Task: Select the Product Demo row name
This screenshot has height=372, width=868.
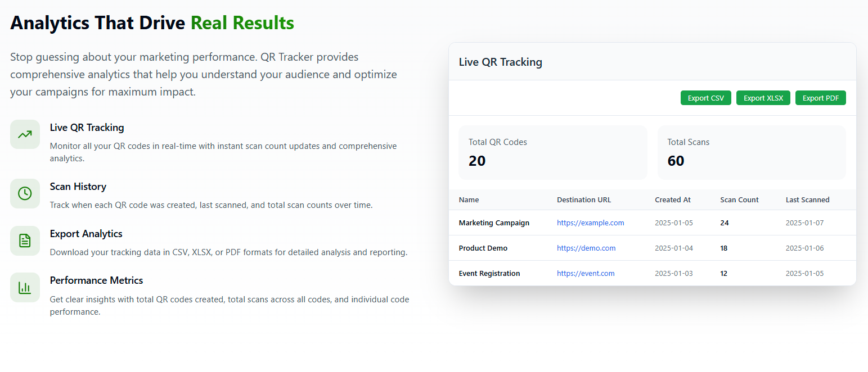Action: 483,248
